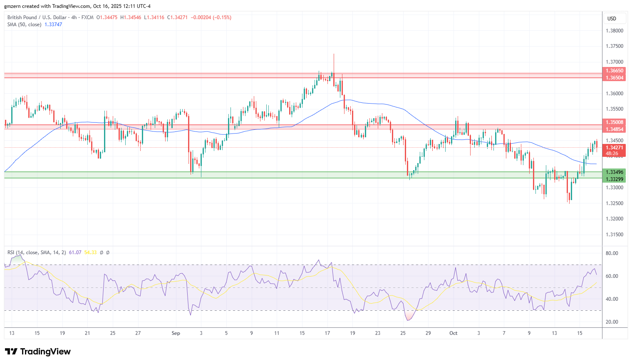Click the green 1.33496 price label
Viewport: 632px width, 364px height.
614,172
